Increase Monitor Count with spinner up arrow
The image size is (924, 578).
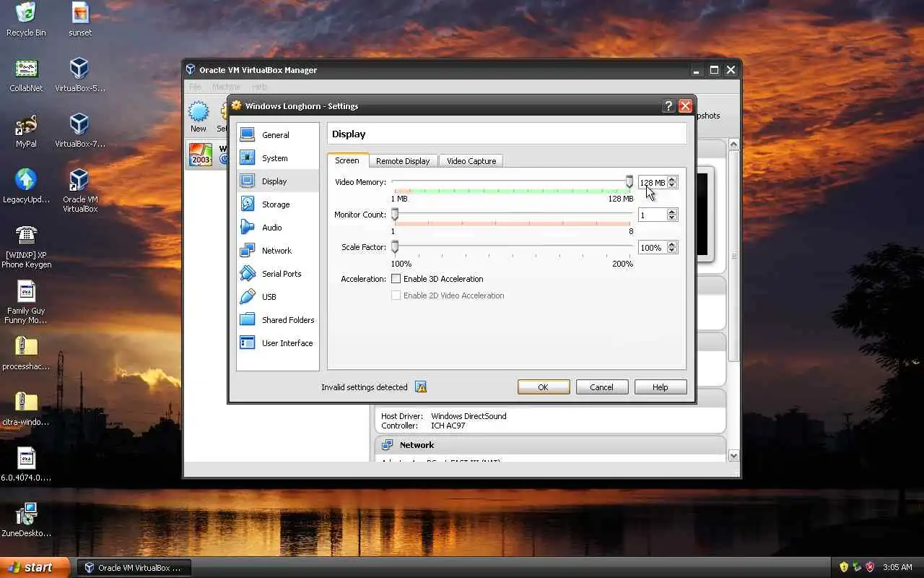click(672, 212)
